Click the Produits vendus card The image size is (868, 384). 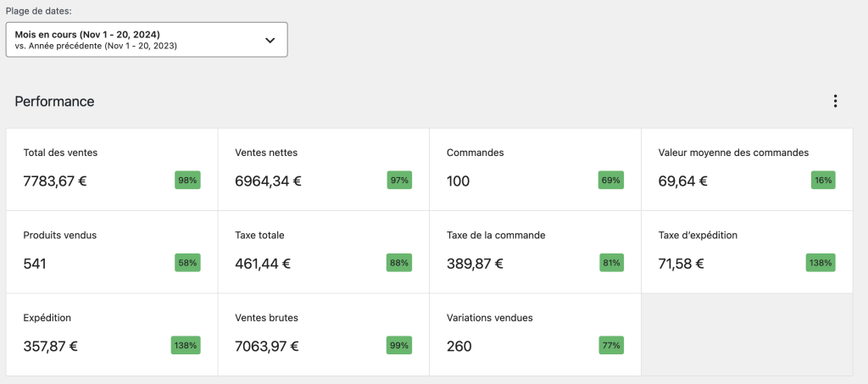point(112,252)
